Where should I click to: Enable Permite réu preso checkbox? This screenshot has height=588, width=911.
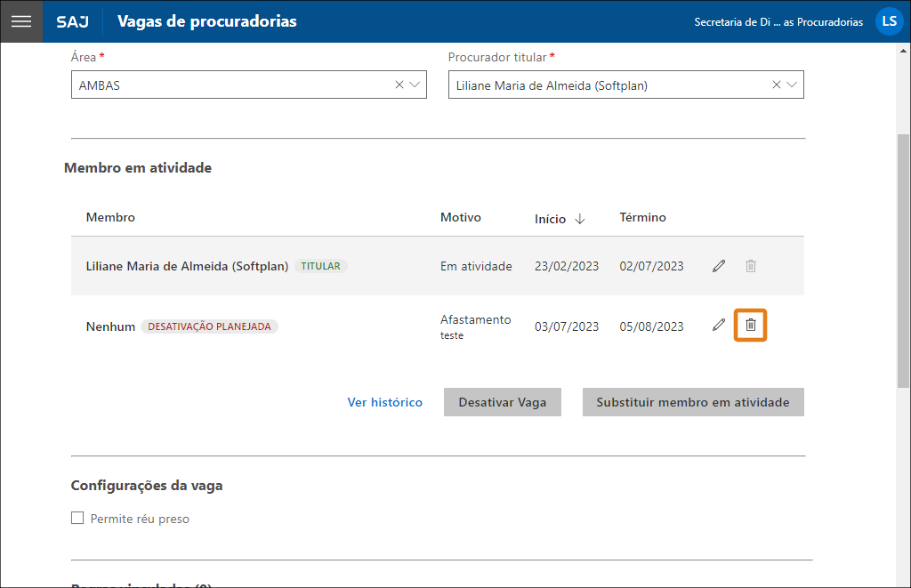(x=77, y=519)
